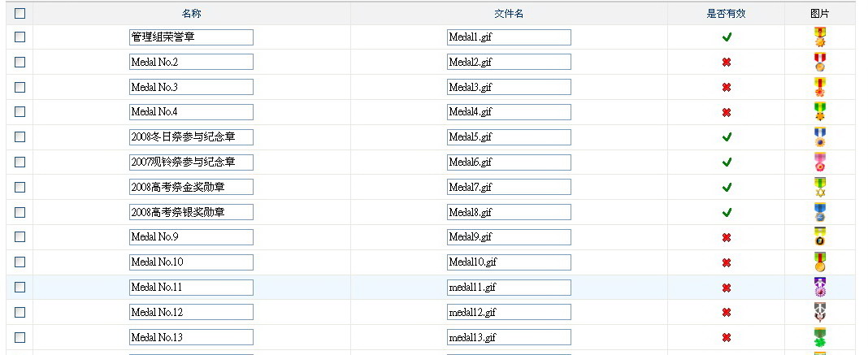
Task: Click the Medal5.gif blue ribbon medal image
Action: (x=820, y=137)
